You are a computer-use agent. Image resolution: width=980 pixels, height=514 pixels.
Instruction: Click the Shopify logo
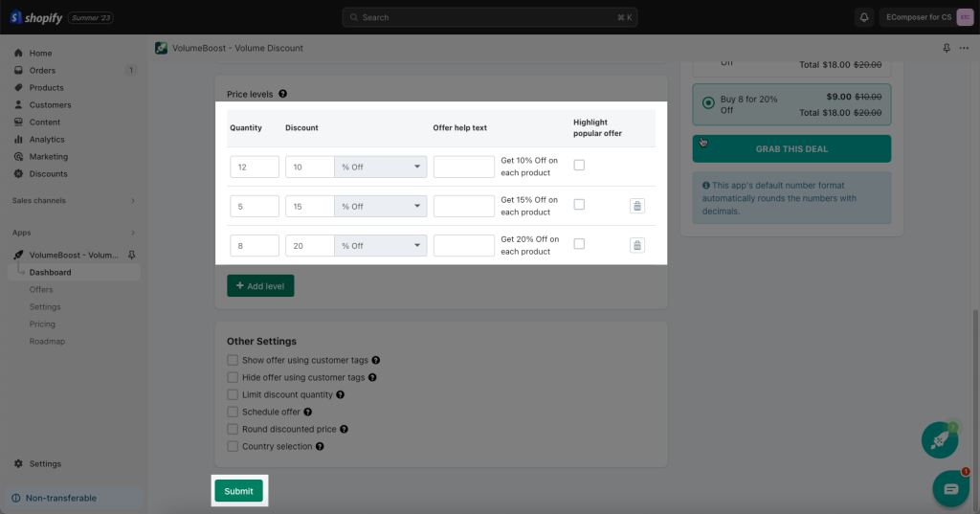click(x=36, y=17)
